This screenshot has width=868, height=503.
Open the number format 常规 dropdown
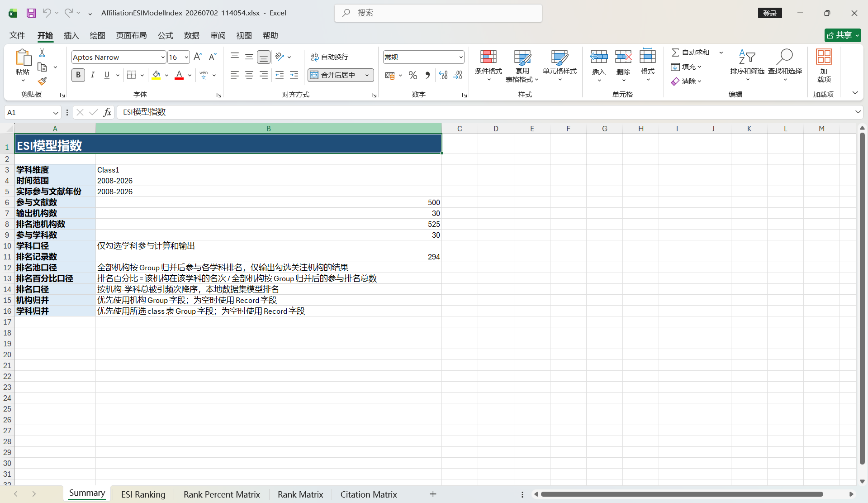click(x=461, y=57)
